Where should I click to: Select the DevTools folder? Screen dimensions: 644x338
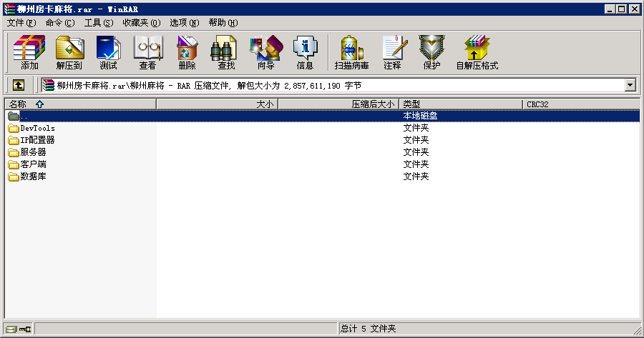point(37,129)
